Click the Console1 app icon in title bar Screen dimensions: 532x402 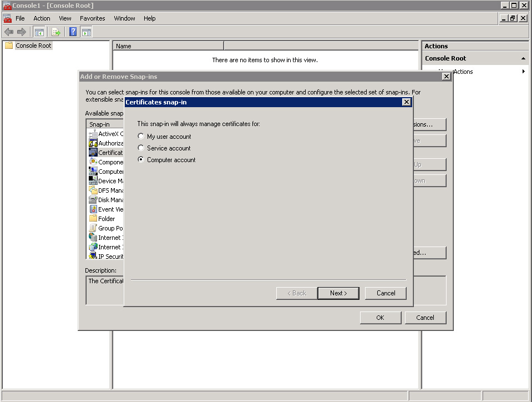(7, 6)
